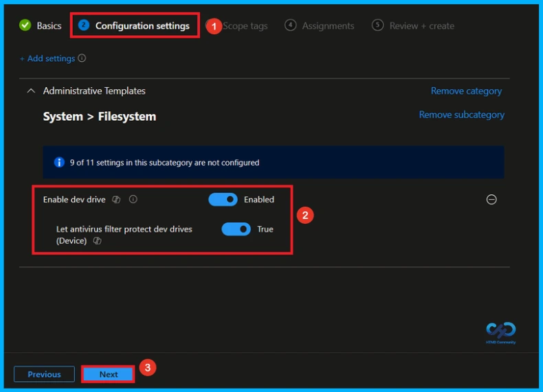Click step number 2 circle icon

[x=84, y=25]
